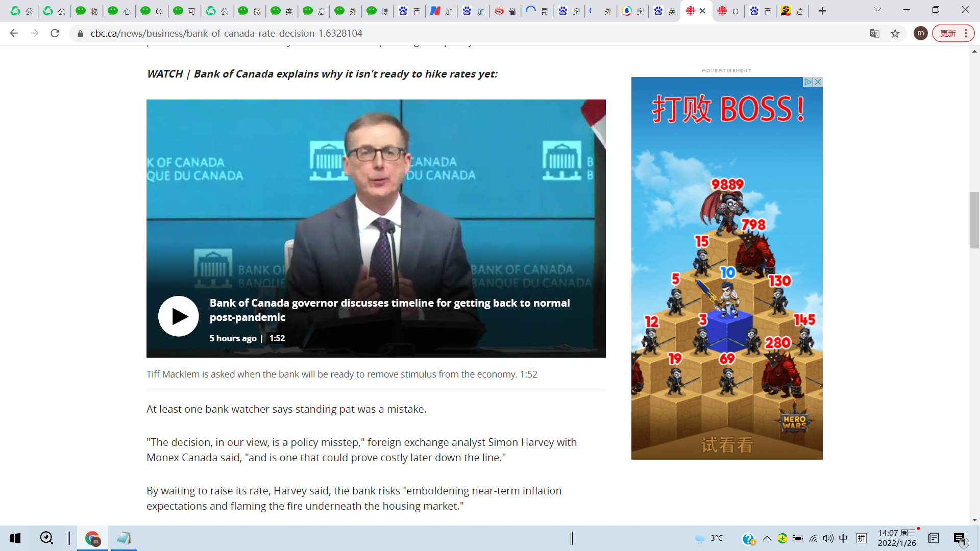Switch to the Baidu tab 英

click(x=665, y=11)
